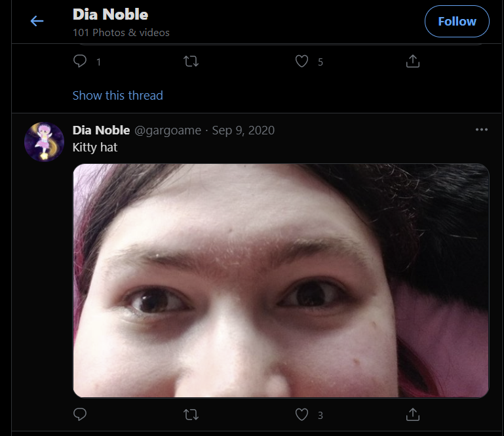Open the three-dot more menu on Kitty hat tweet
The height and width of the screenshot is (436, 504).
point(482,130)
